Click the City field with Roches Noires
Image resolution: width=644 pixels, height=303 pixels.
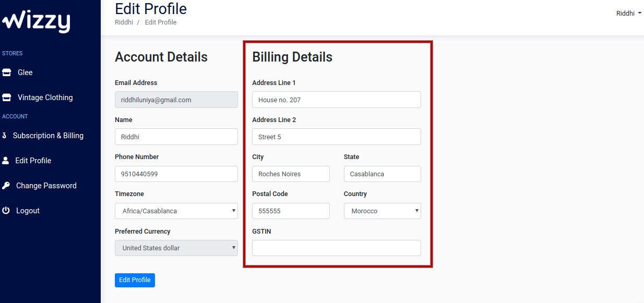coord(291,174)
